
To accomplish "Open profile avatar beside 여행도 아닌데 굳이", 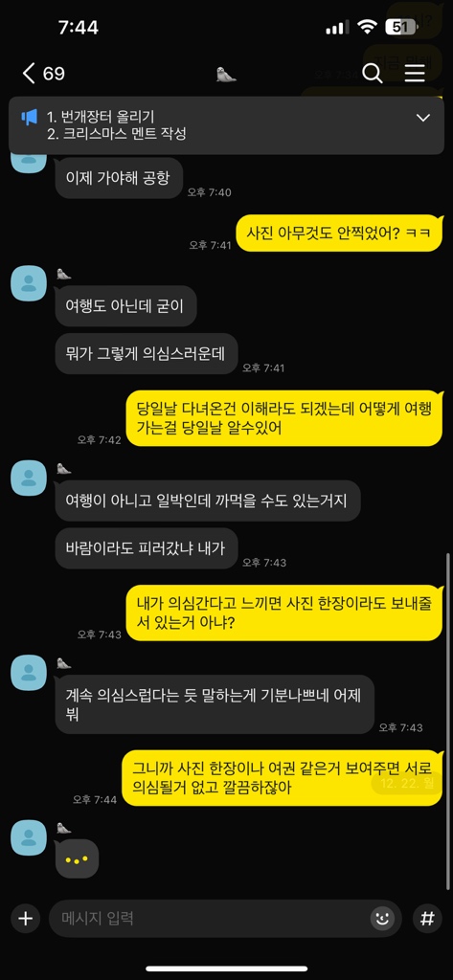I will pyautogui.click(x=29, y=283).
